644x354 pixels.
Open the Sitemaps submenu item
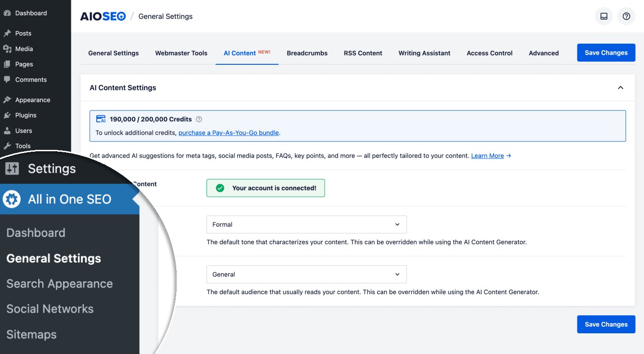31,335
